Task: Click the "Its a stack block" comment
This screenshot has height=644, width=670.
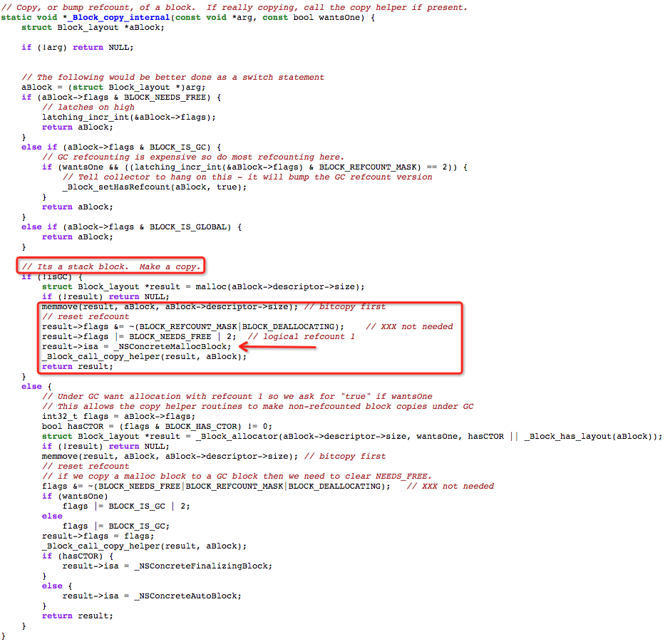Action: [x=110, y=266]
